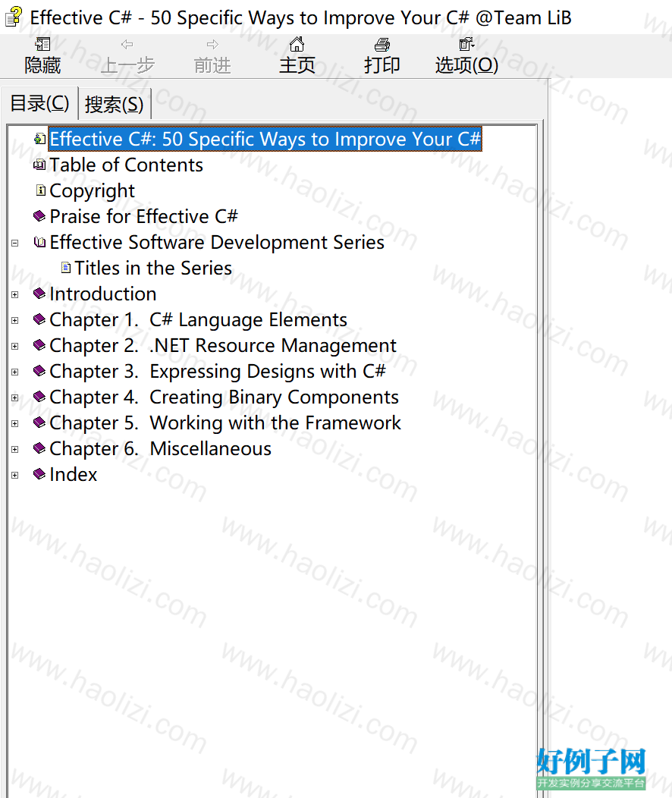Switch to the Search 搜索(S) tab
The height and width of the screenshot is (798, 672).
click(115, 105)
